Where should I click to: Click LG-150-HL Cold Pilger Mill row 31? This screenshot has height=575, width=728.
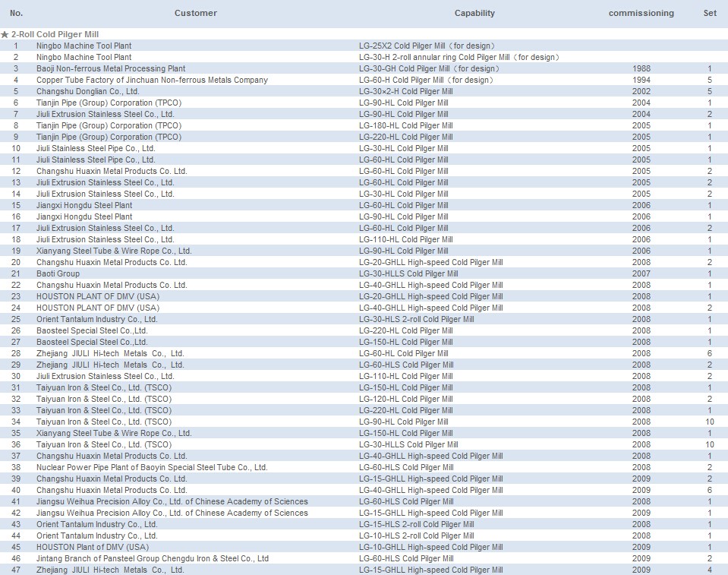pyautogui.click(x=406, y=387)
